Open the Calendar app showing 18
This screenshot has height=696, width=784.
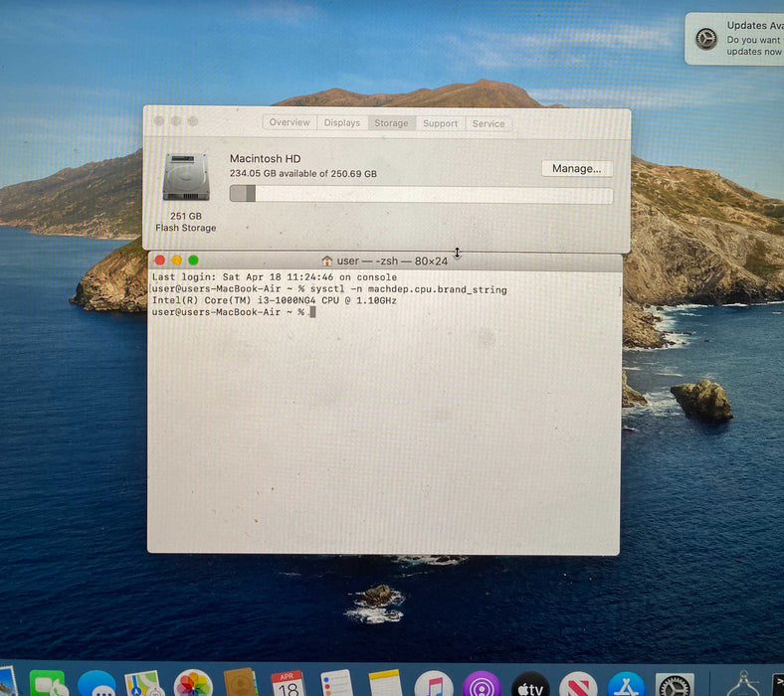[x=288, y=683]
